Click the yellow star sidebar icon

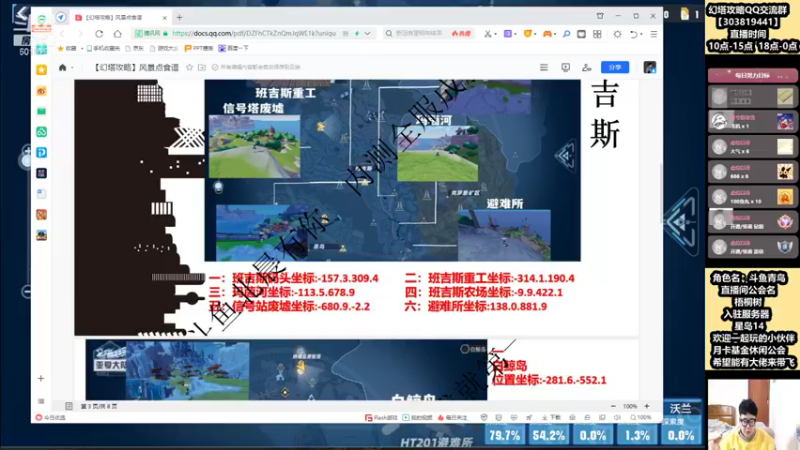pos(41,70)
